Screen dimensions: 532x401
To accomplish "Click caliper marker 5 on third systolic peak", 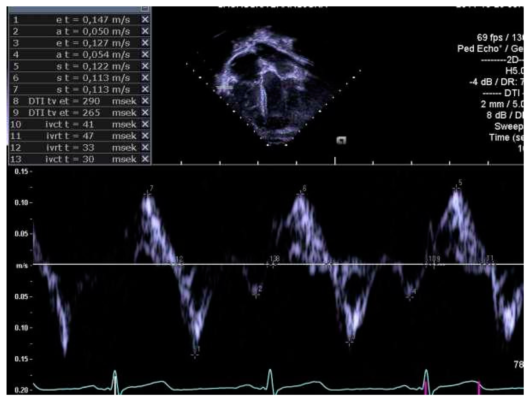I will click(x=456, y=188).
